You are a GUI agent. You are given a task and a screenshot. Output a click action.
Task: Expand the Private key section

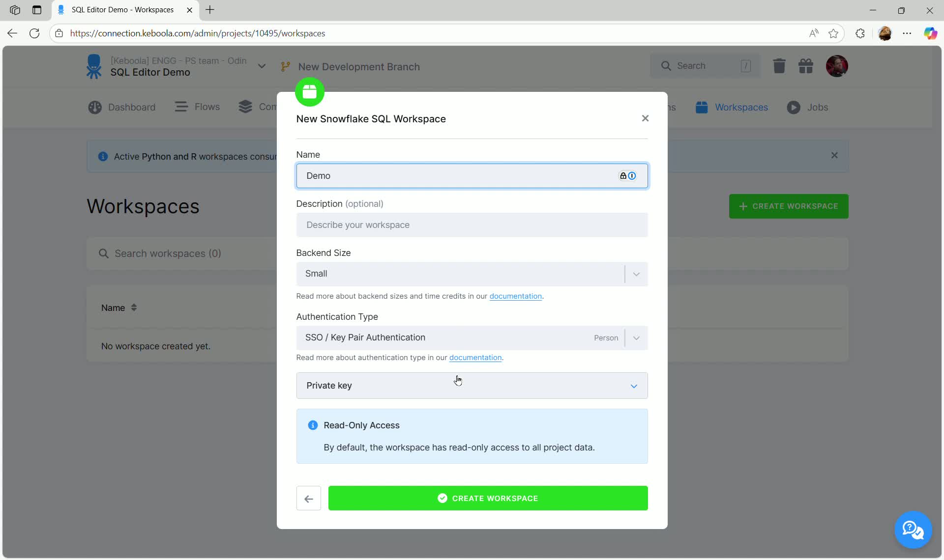pyautogui.click(x=634, y=386)
